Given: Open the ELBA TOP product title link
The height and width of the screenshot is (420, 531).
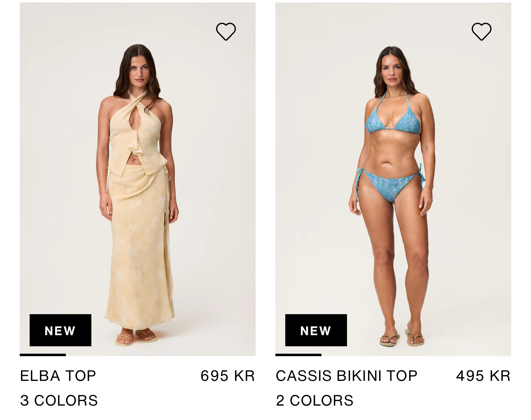Looking at the screenshot, I should click(58, 376).
